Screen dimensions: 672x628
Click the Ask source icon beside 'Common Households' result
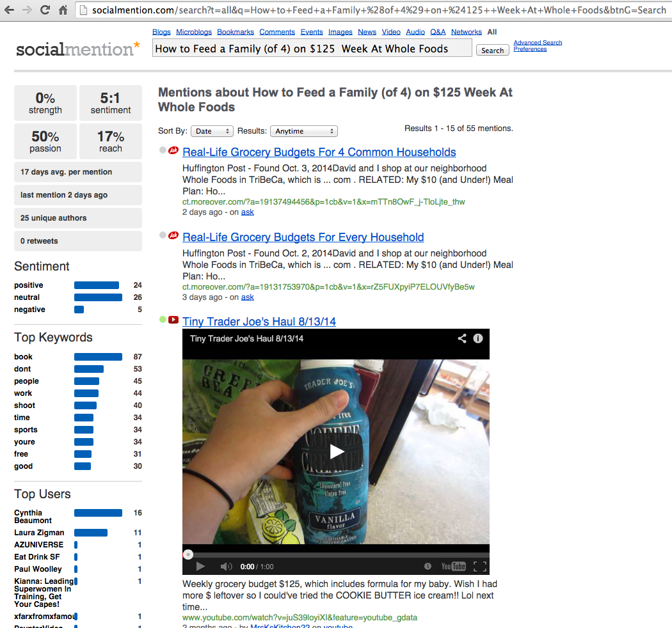tap(173, 150)
